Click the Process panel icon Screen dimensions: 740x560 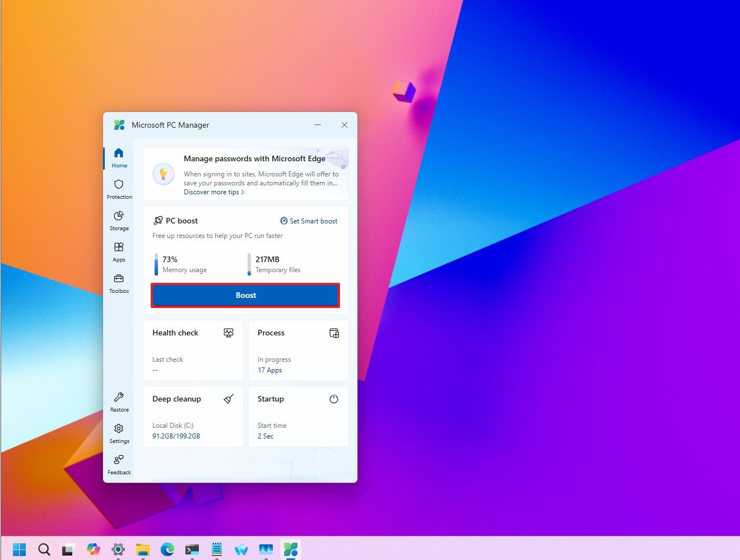click(x=334, y=333)
